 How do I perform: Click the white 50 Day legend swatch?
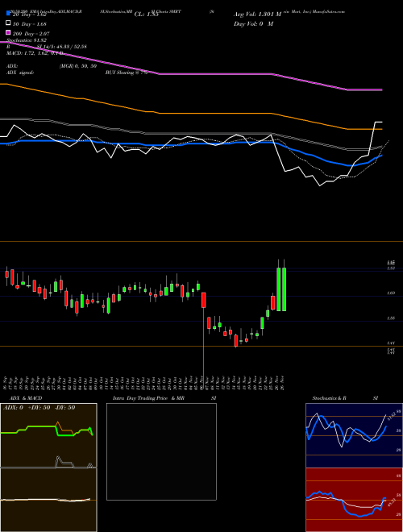pyautogui.click(x=8, y=23)
